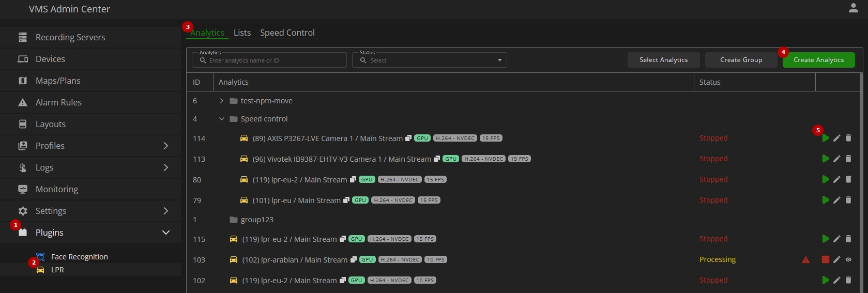Switch to the Speed Control tab
Image resolution: width=868 pixels, height=293 pixels.
click(x=287, y=33)
